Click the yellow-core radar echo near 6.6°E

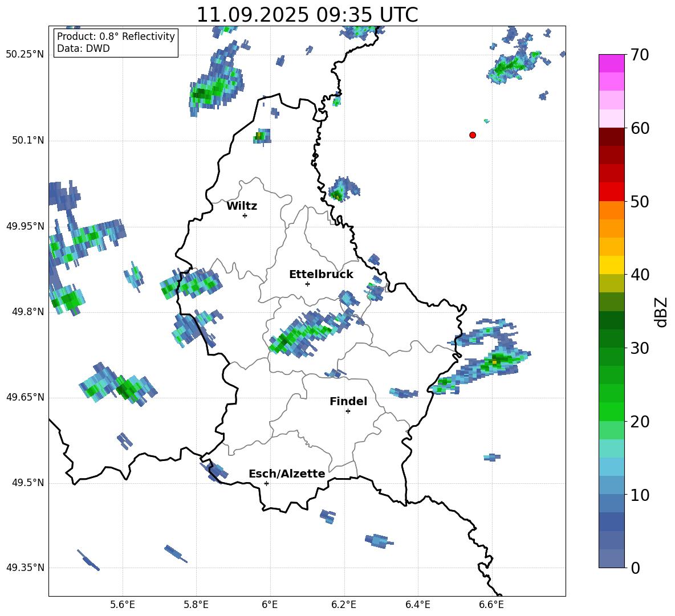click(x=494, y=362)
